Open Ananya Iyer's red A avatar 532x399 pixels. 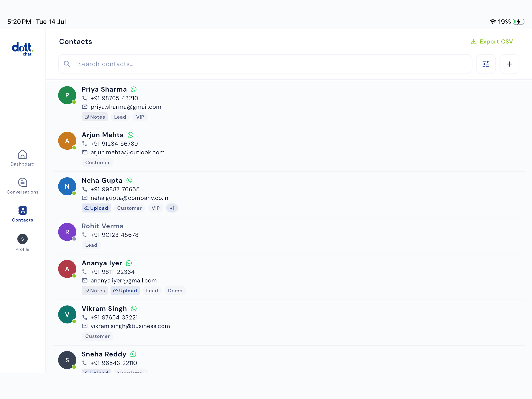click(67, 269)
